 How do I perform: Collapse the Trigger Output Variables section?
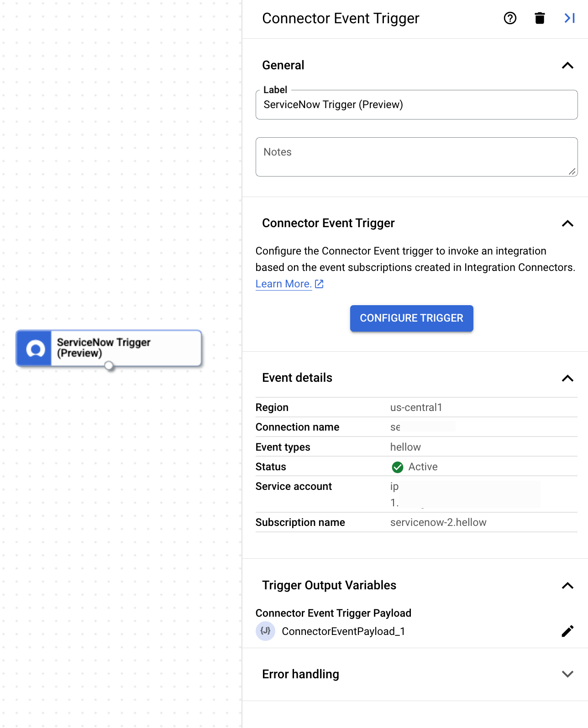[567, 586]
